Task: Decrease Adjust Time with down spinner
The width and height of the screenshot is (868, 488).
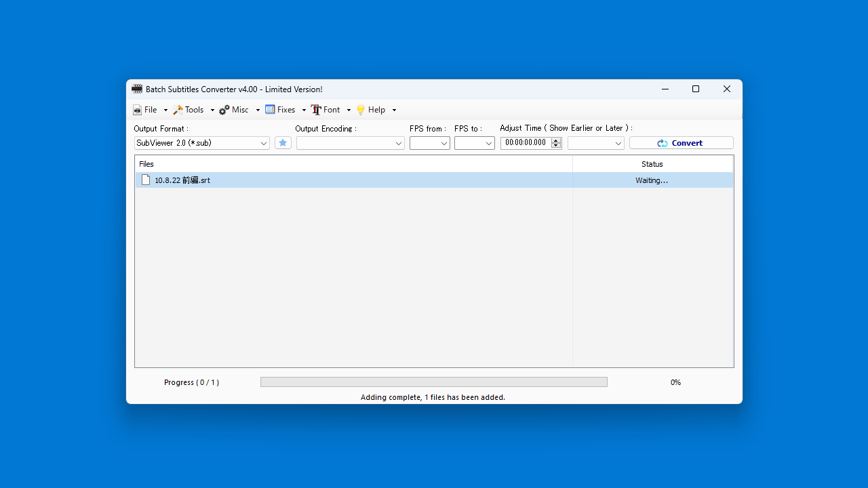Action: [557, 146]
